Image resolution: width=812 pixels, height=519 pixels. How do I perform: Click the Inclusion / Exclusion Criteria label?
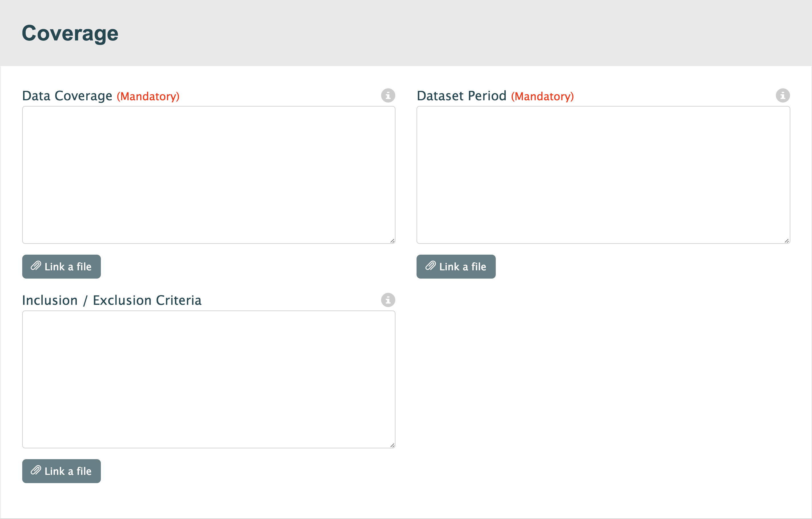tap(112, 301)
